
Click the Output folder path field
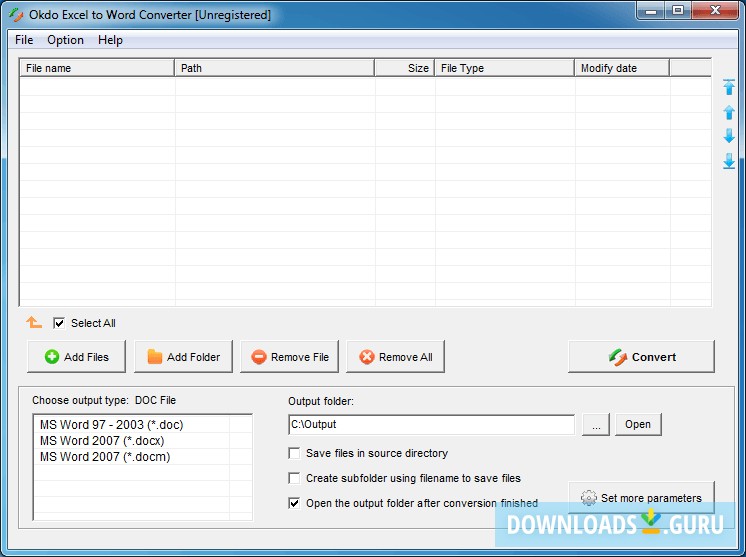431,424
